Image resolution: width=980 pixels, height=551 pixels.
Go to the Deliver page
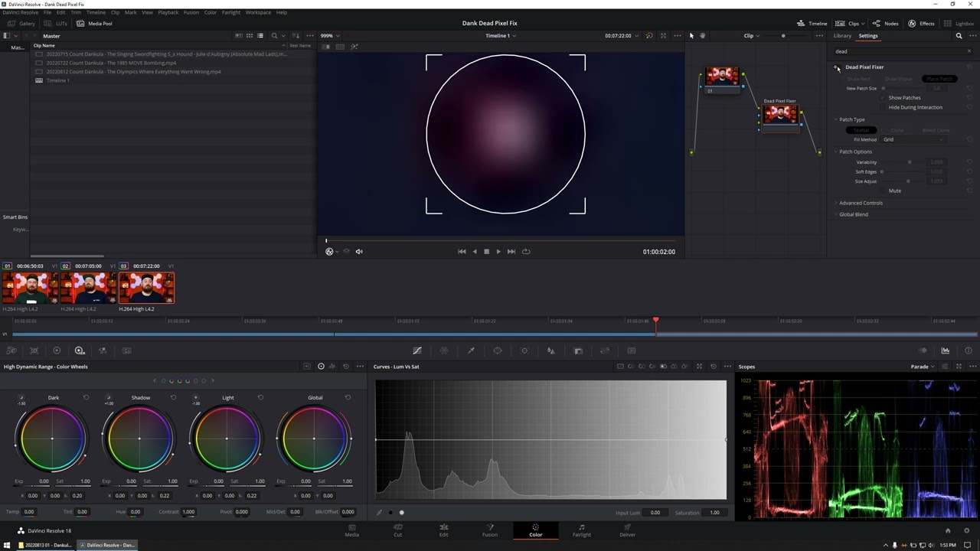[x=627, y=530]
